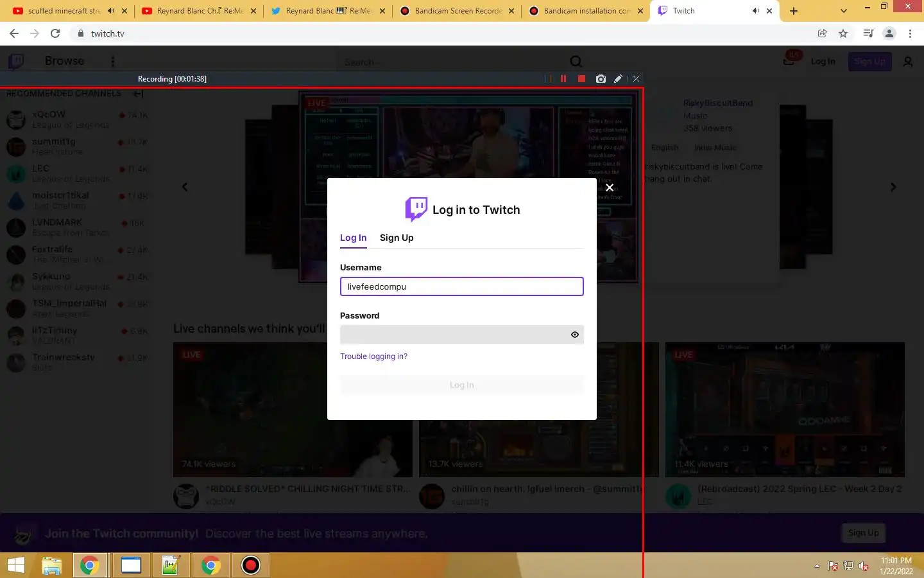The width and height of the screenshot is (924, 578).
Task: Share this page from the address bar
Action: pos(822,33)
